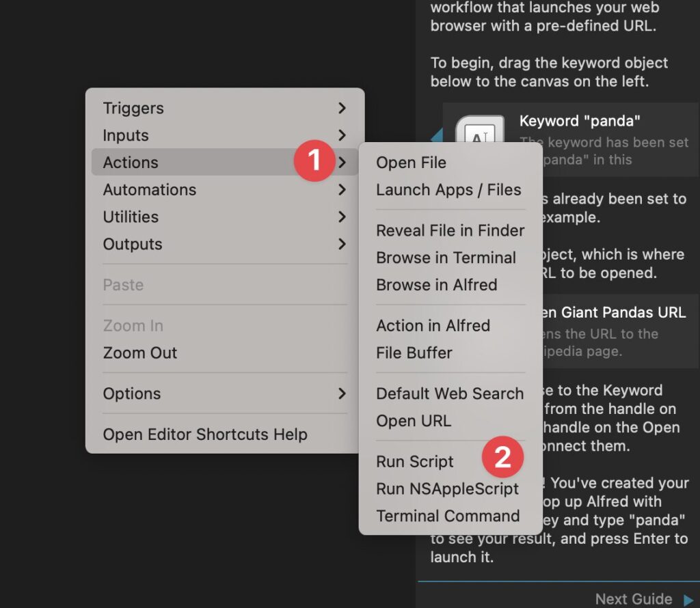Select Open File action

coord(450,163)
